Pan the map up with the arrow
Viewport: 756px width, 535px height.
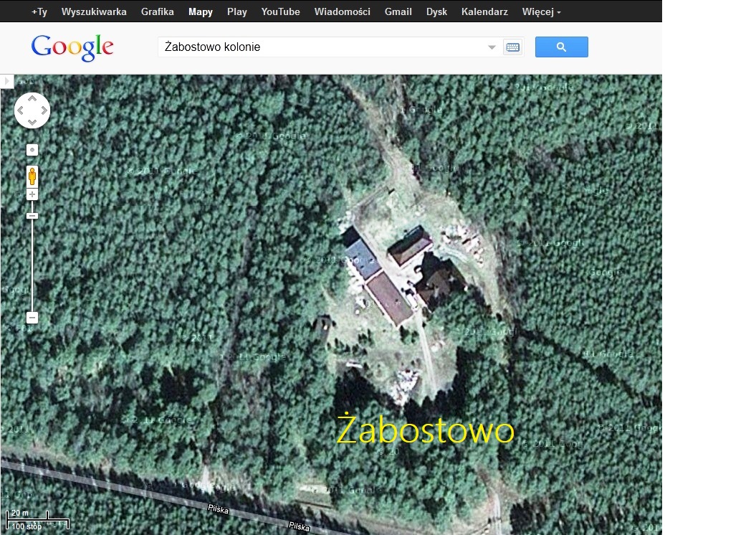coord(32,99)
